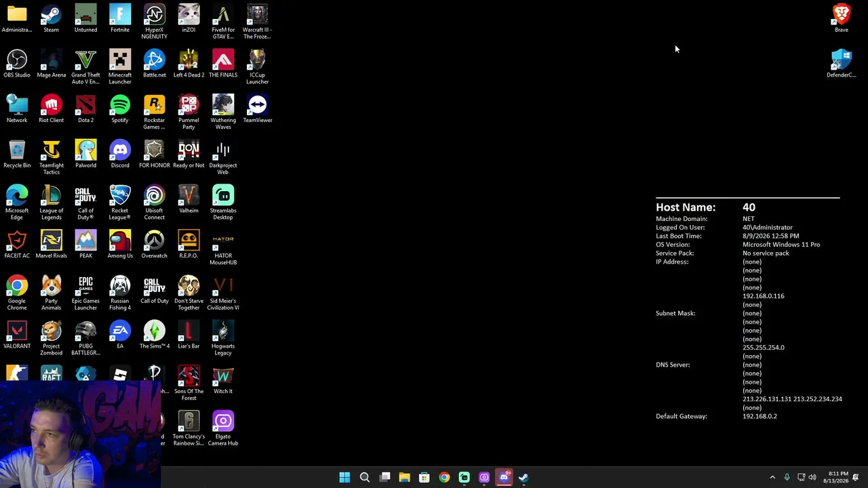Select the inZOI desktop icon
Screen dimensions: 868x488
coord(189,18)
